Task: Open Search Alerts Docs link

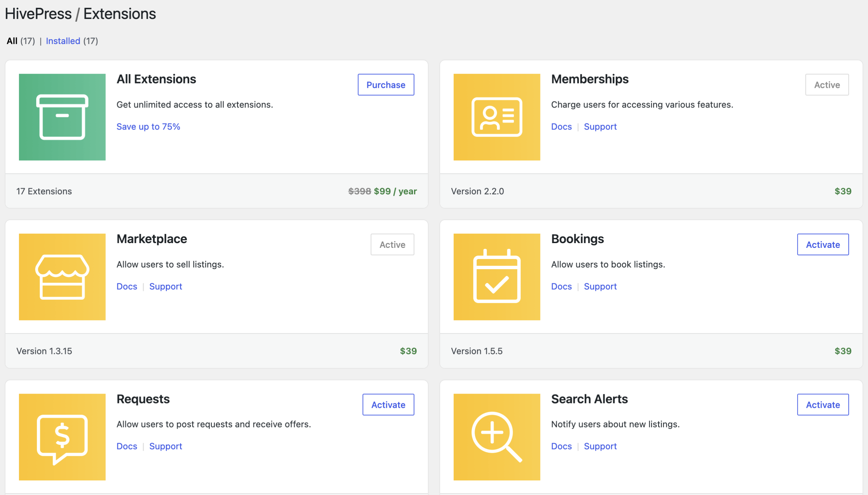Action: pyautogui.click(x=561, y=446)
